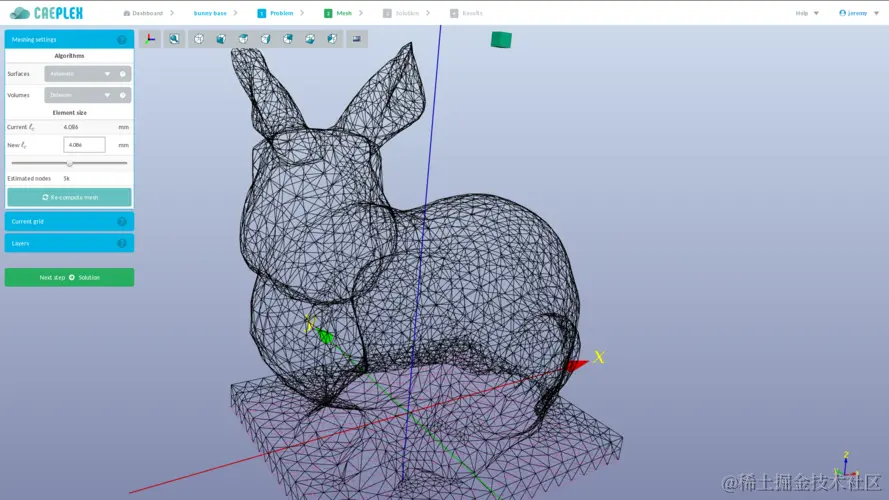Click the wireframe cube view icon
This screenshot has height=500, width=889.
pyautogui.click(x=199, y=39)
